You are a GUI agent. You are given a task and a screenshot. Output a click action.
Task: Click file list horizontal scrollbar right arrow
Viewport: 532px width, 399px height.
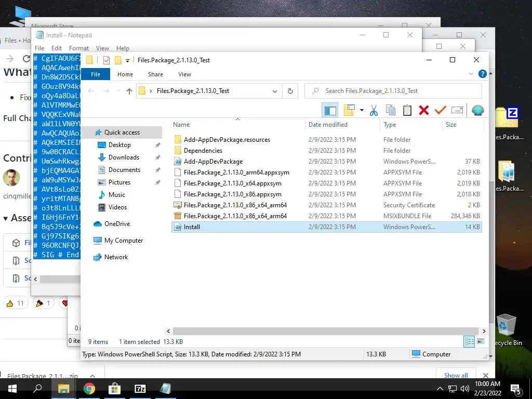pyautogui.click(x=484, y=331)
